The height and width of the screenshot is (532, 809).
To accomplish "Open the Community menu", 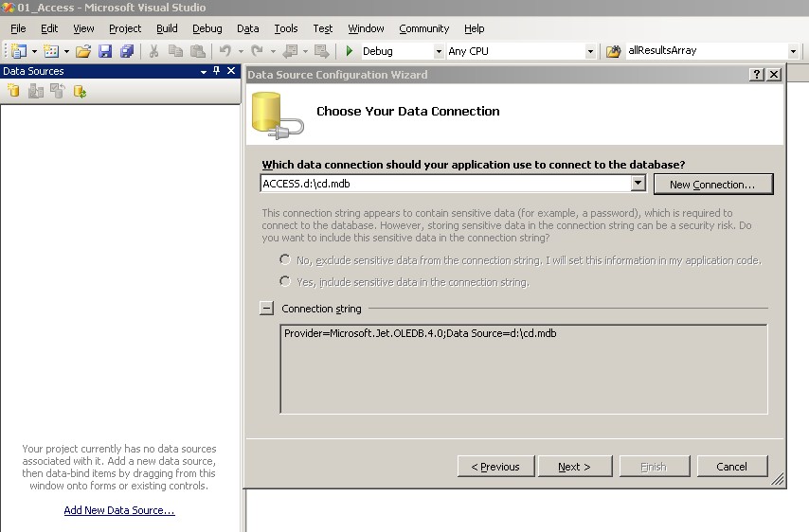I will pos(424,28).
